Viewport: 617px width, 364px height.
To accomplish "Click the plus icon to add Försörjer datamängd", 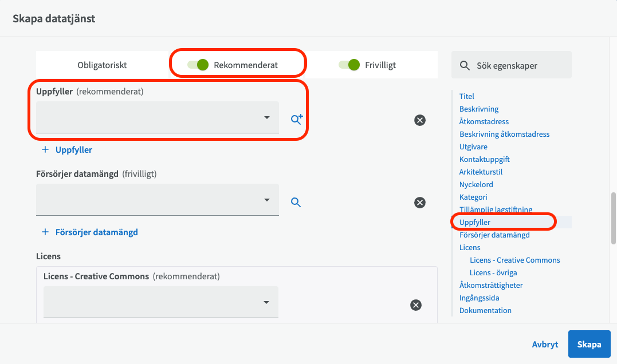I will pos(45,232).
